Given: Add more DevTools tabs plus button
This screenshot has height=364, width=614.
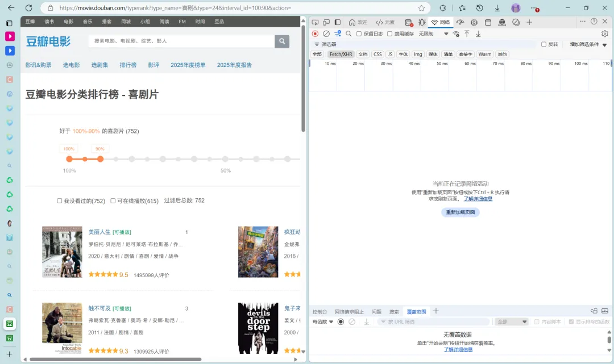Looking at the screenshot, I should [529, 22].
